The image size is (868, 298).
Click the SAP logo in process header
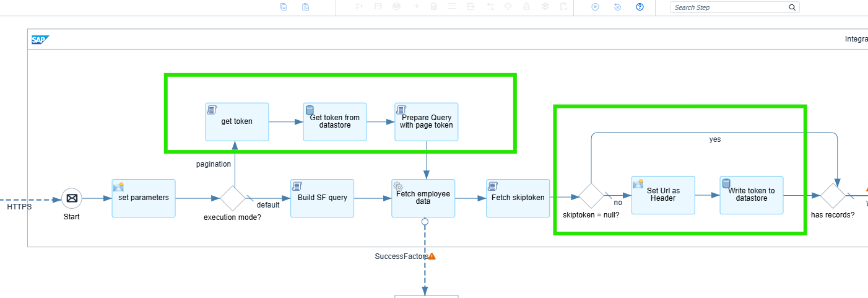tap(40, 40)
